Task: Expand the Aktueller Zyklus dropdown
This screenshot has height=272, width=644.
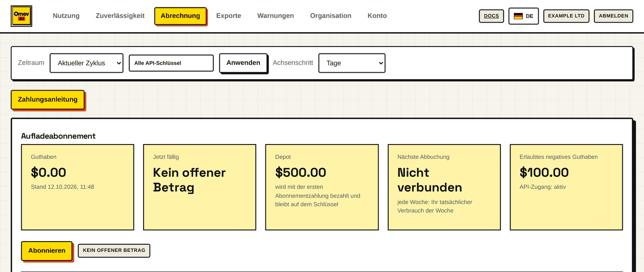Action: pos(86,63)
